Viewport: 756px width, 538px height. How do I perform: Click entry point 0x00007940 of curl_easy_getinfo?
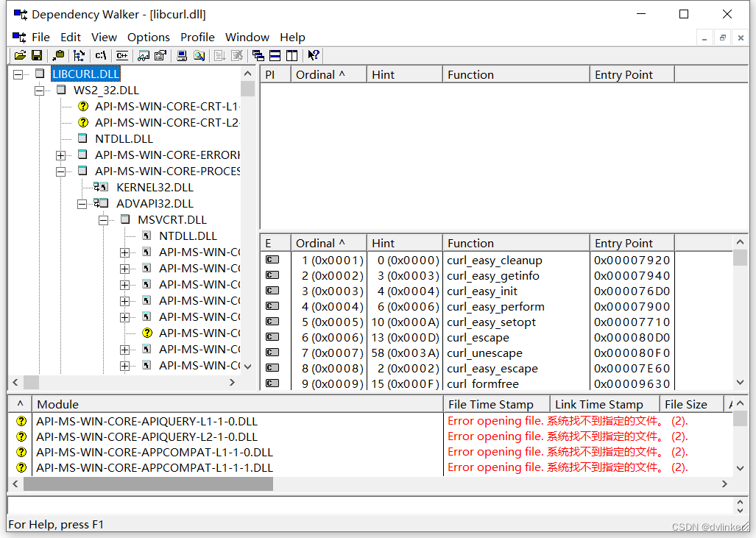click(632, 276)
